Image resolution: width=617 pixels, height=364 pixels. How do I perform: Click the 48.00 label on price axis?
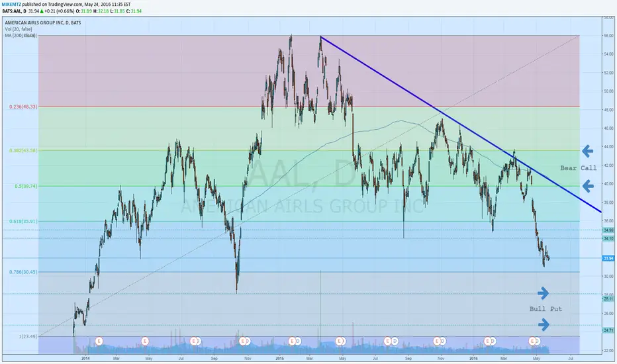(x=609, y=110)
